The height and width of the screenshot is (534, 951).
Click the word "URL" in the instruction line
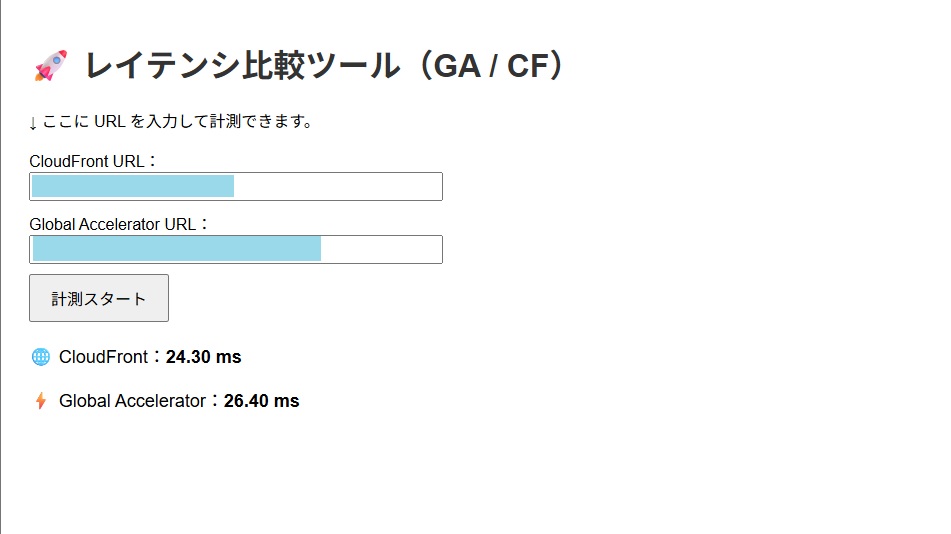coord(109,122)
